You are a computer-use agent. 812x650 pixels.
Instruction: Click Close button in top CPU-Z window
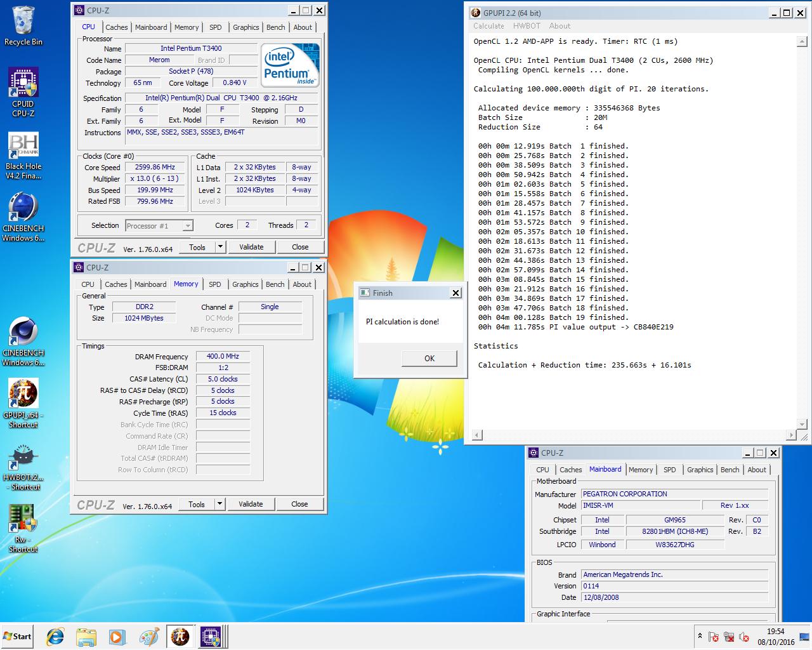pos(301,247)
